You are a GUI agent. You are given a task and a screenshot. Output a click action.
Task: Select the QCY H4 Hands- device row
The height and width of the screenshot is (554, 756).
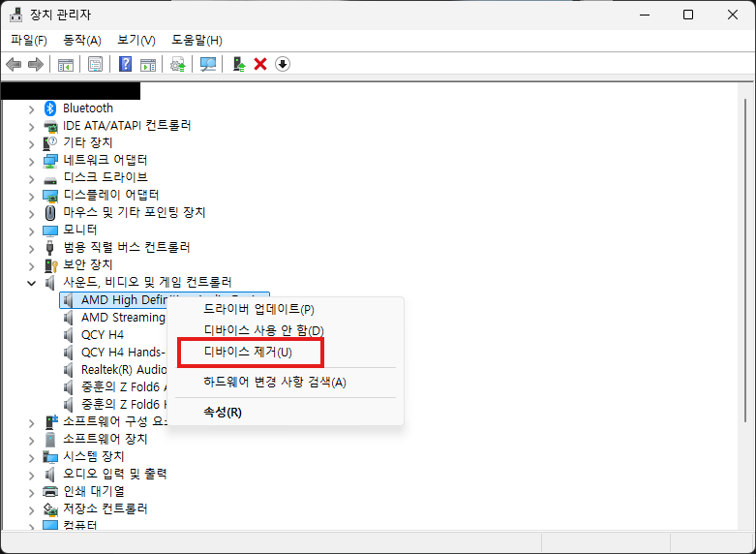[115, 353]
